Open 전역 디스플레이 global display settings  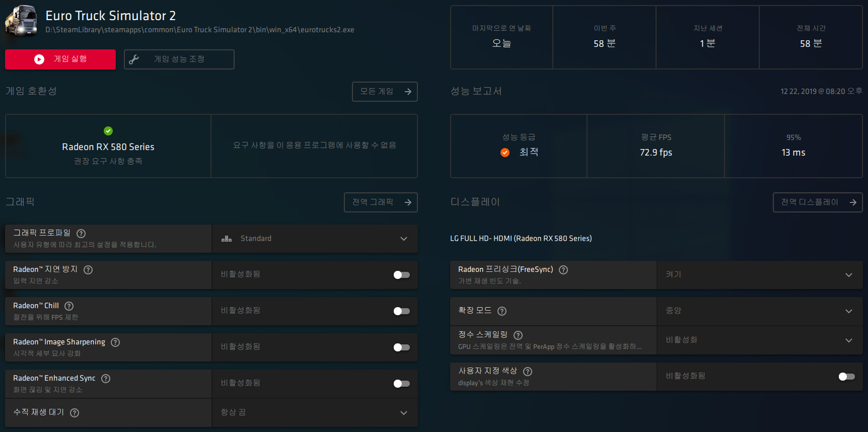point(818,202)
